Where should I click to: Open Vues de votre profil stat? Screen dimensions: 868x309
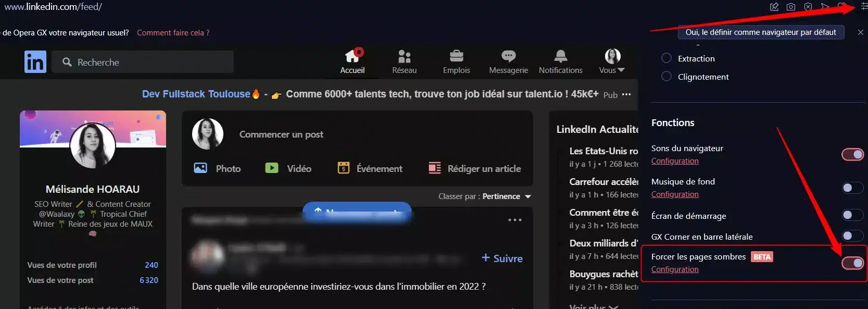(x=93, y=265)
